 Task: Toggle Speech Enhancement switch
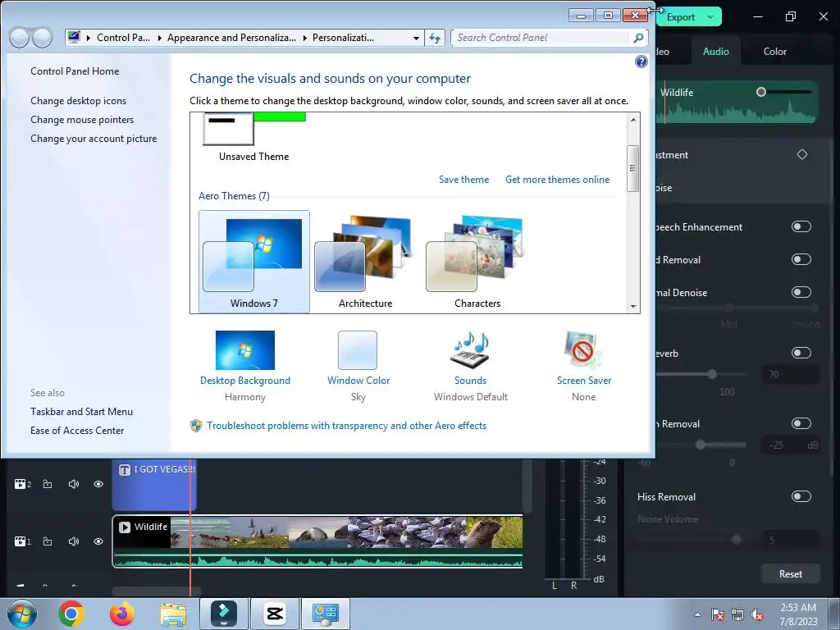[x=801, y=226]
